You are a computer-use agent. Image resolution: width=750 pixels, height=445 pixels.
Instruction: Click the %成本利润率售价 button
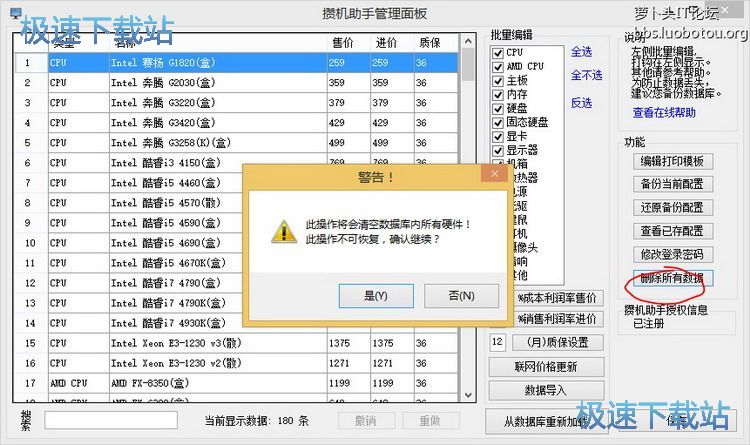(x=558, y=298)
